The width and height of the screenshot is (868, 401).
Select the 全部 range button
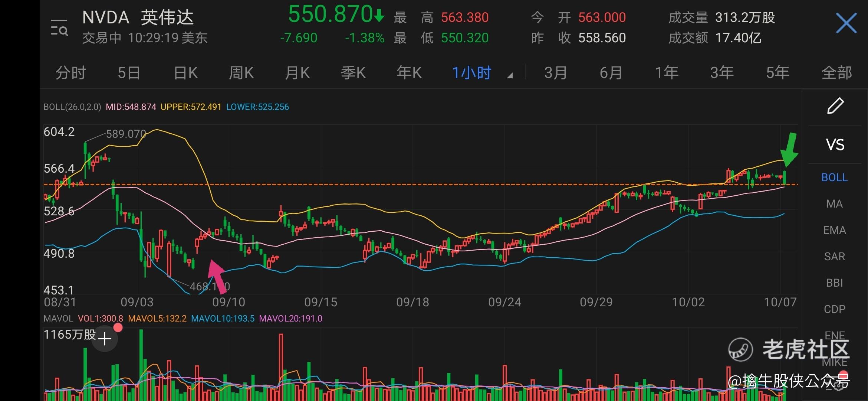click(x=836, y=73)
